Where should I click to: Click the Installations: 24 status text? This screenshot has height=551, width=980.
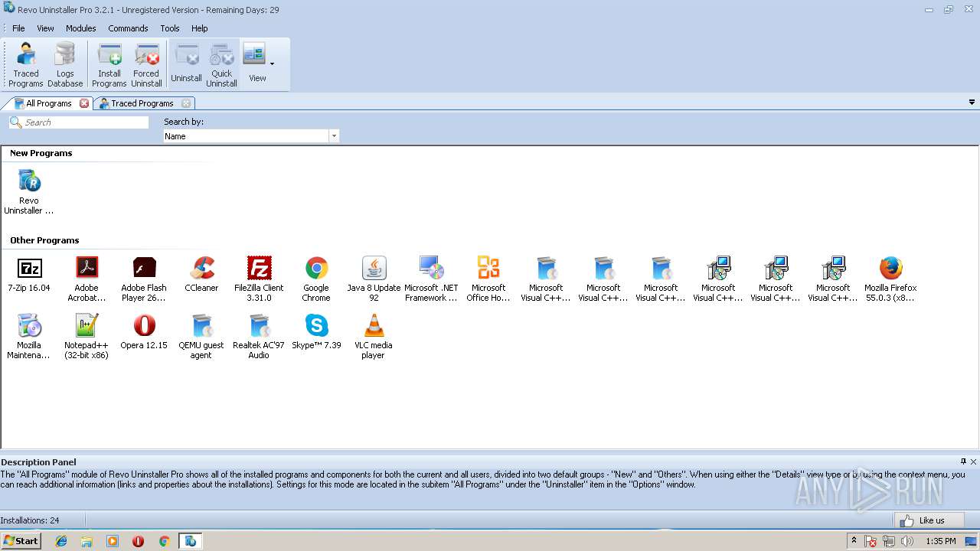click(30, 520)
